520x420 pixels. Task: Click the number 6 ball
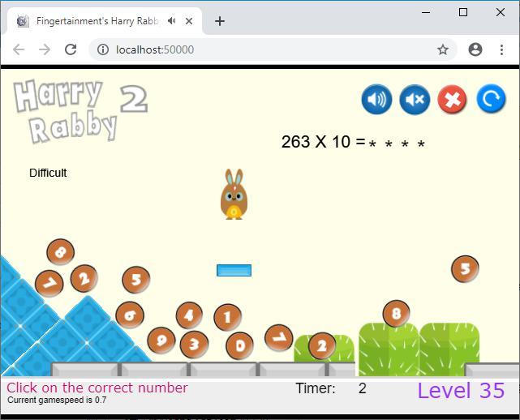[130, 315]
